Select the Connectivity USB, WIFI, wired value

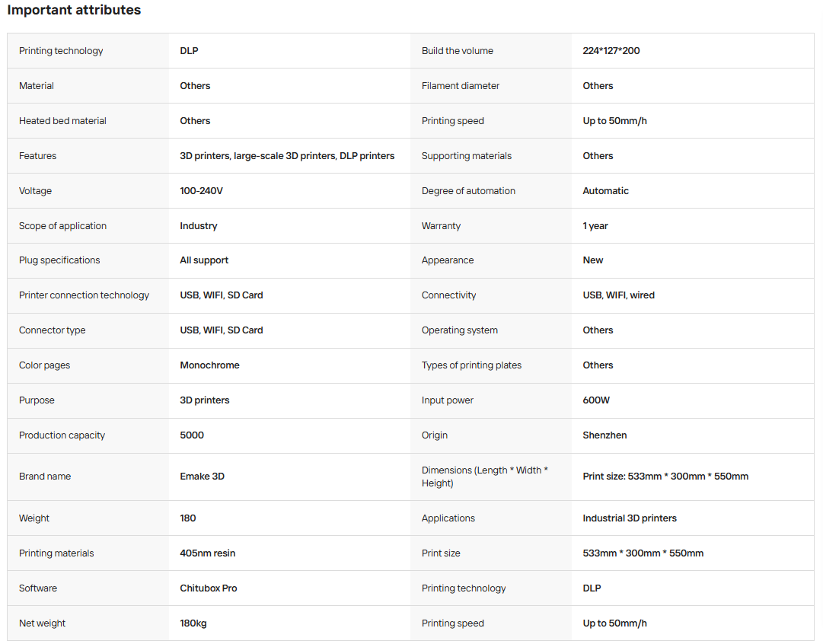click(618, 295)
